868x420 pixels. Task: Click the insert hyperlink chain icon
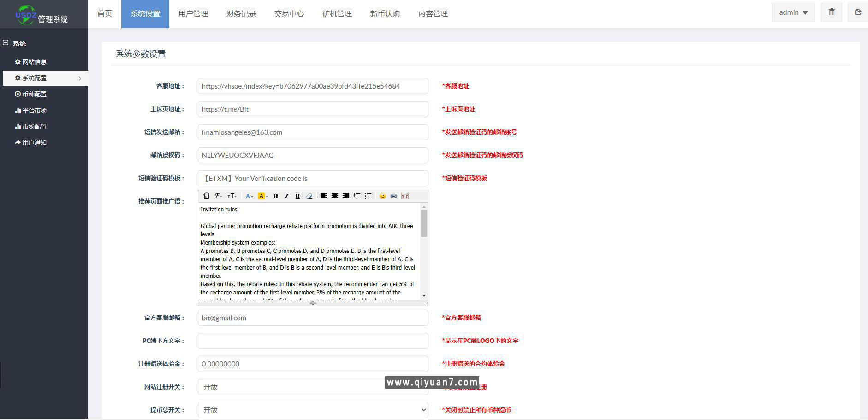393,196
